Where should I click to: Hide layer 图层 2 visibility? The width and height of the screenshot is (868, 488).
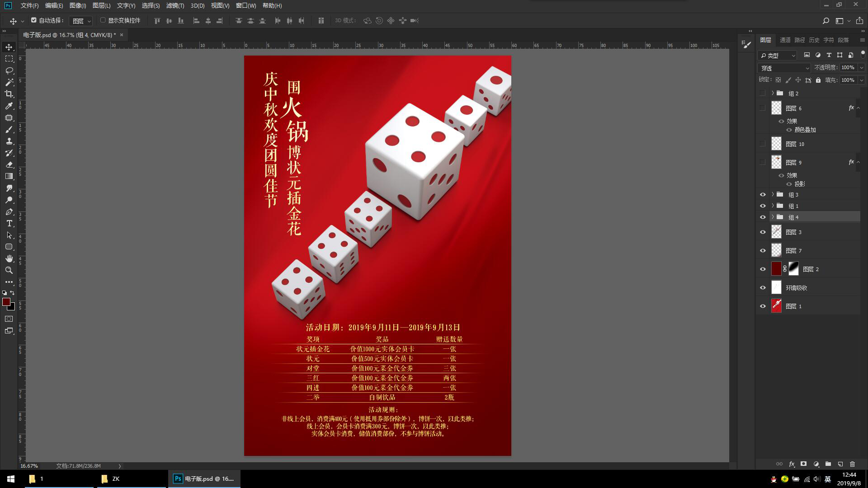pos(763,269)
